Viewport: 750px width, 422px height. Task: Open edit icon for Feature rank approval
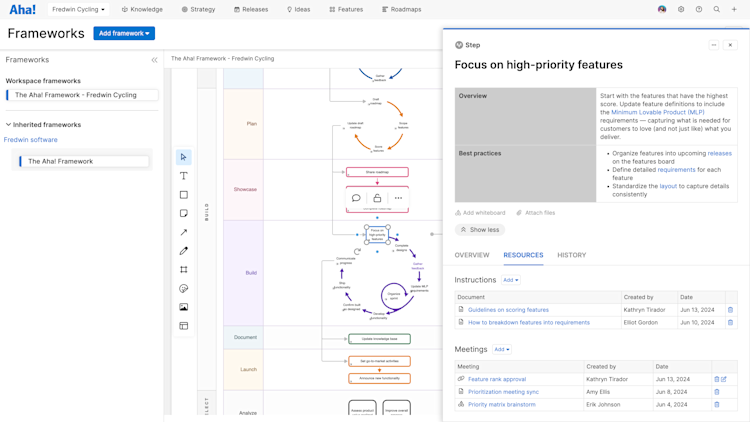click(x=724, y=379)
